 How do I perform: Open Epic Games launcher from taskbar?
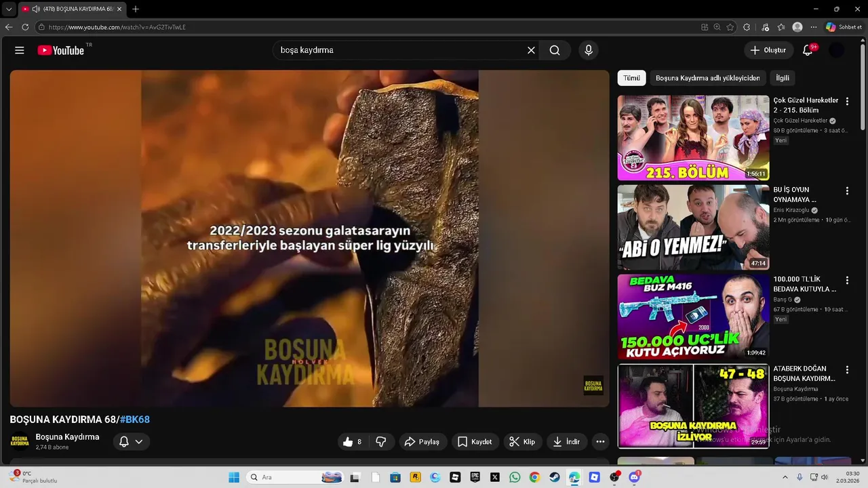point(475,477)
